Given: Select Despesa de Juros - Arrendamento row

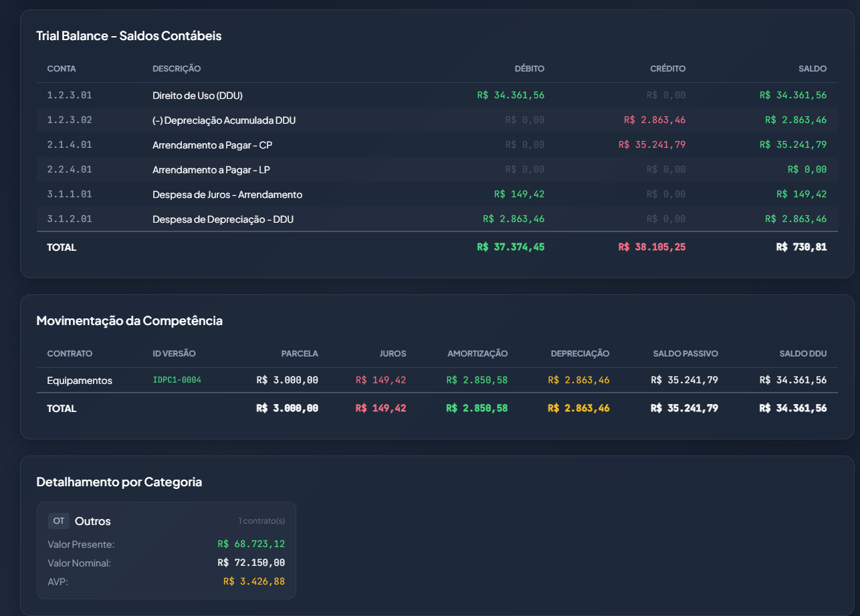Looking at the screenshot, I should [227, 195].
